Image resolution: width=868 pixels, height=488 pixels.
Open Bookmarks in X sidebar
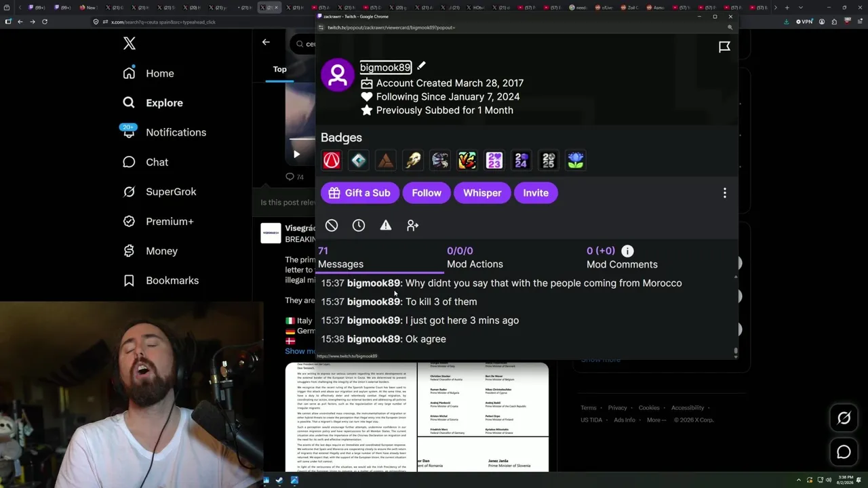tap(161, 281)
